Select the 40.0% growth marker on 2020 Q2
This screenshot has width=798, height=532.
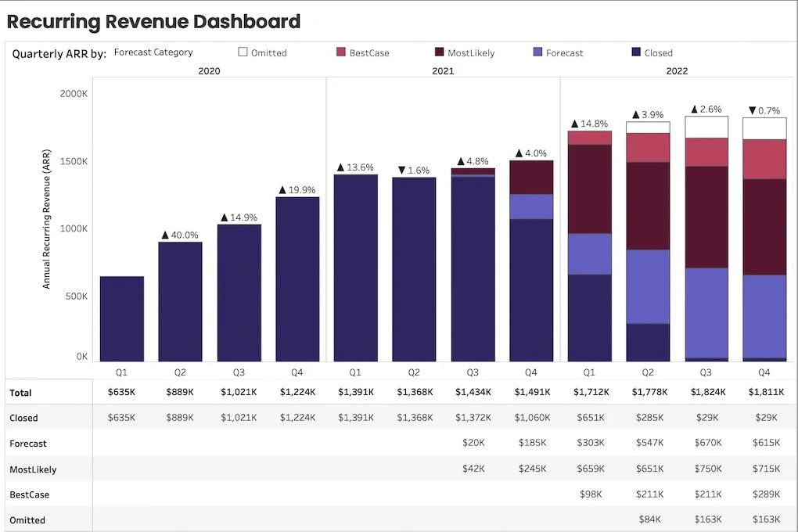tap(180, 235)
